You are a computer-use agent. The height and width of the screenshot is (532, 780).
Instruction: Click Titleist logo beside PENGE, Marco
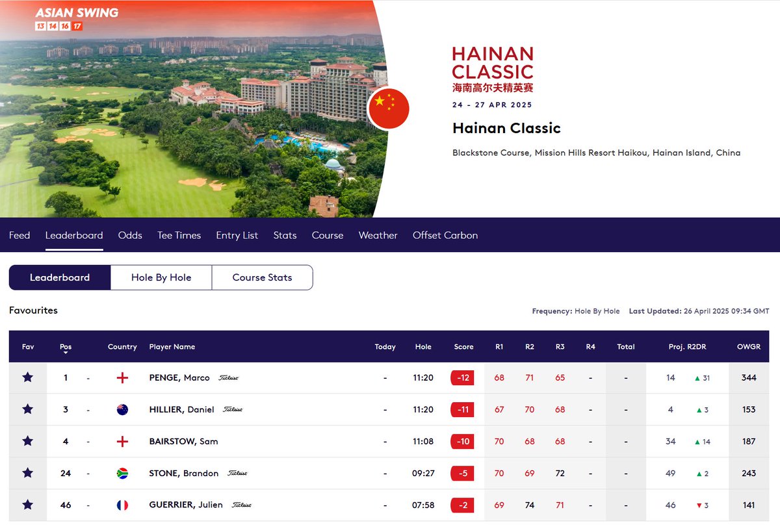pos(228,377)
